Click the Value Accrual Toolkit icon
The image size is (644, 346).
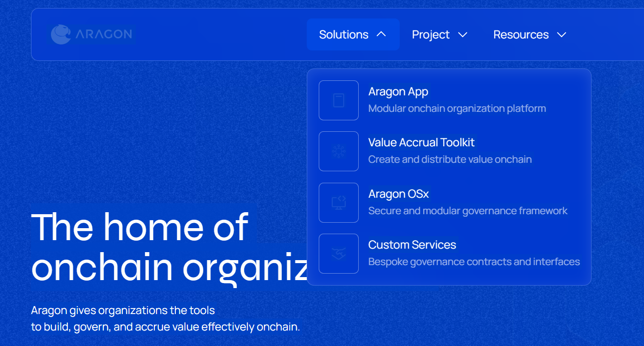tap(339, 151)
